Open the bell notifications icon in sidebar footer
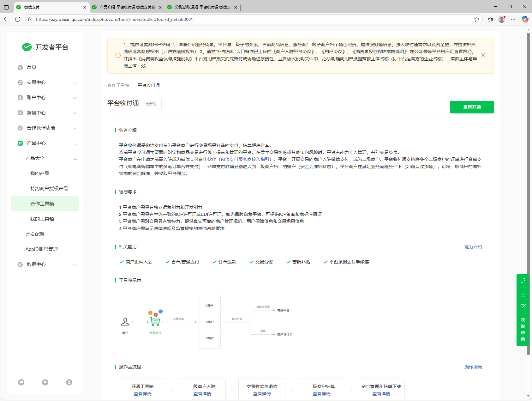This screenshot has height=401, width=532. tap(45, 382)
